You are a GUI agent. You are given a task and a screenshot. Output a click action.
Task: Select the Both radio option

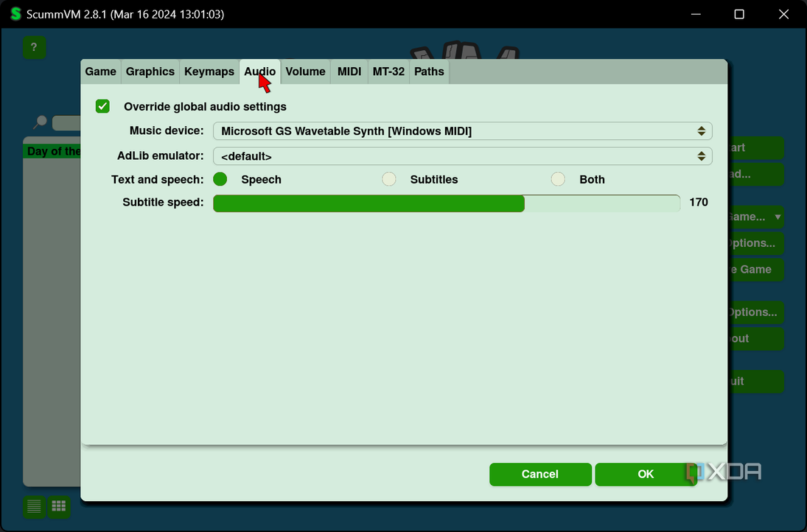pos(558,179)
